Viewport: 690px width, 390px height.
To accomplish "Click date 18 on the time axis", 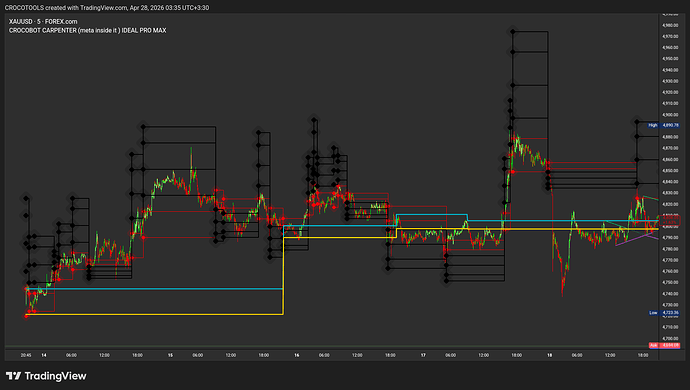I will [x=550, y=355].
